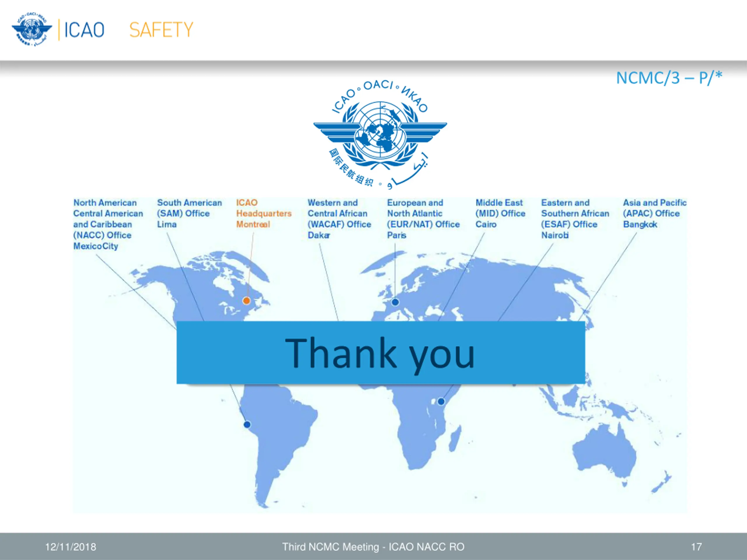Click 'Third NCMC Meeting - ICAO NACC RO' footer text

coord(373,547)
